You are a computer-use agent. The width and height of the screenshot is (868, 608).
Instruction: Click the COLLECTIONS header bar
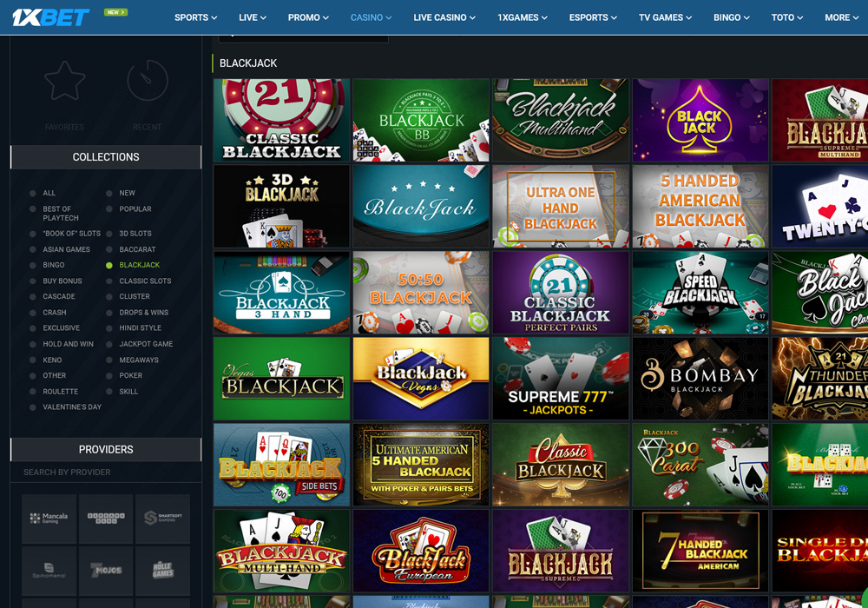[x=105, y=157]
